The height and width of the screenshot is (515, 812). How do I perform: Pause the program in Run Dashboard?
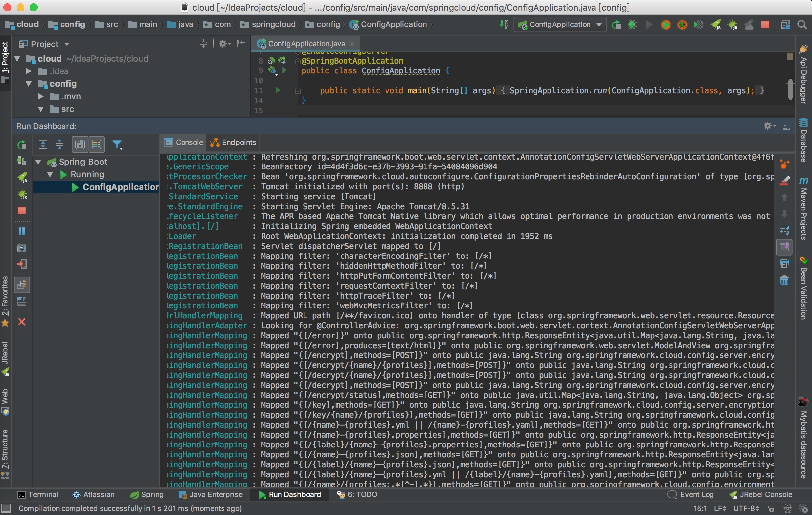(22, 231)
